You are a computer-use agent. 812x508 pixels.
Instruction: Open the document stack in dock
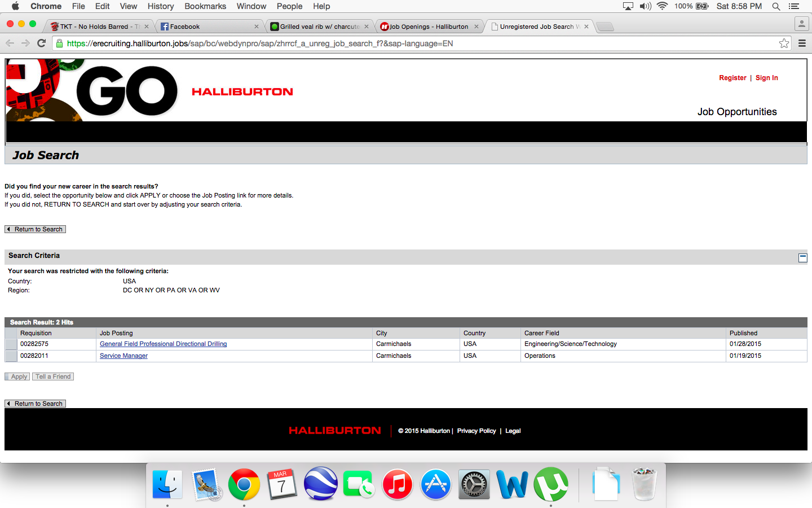[606, 484]
